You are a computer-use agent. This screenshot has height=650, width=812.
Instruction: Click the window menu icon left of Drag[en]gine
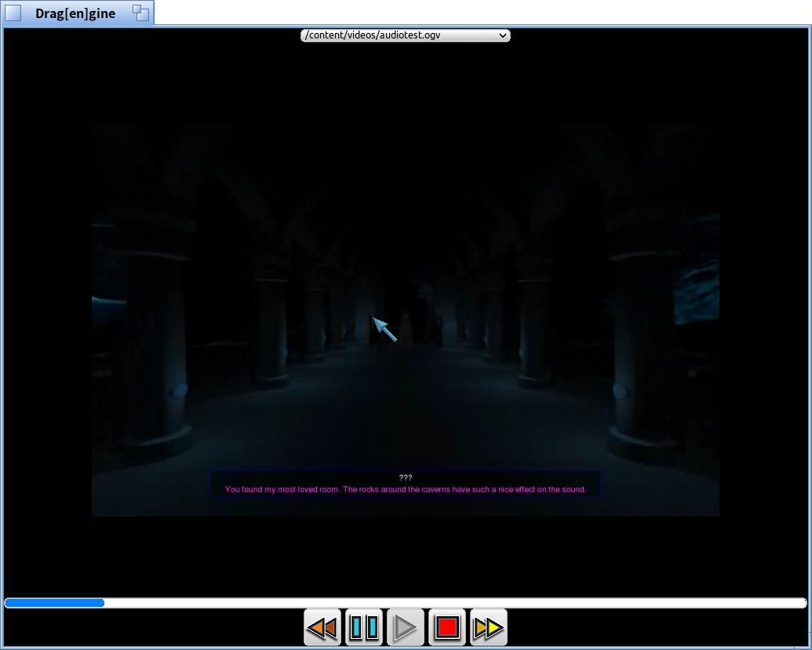(x=13, y=13)
